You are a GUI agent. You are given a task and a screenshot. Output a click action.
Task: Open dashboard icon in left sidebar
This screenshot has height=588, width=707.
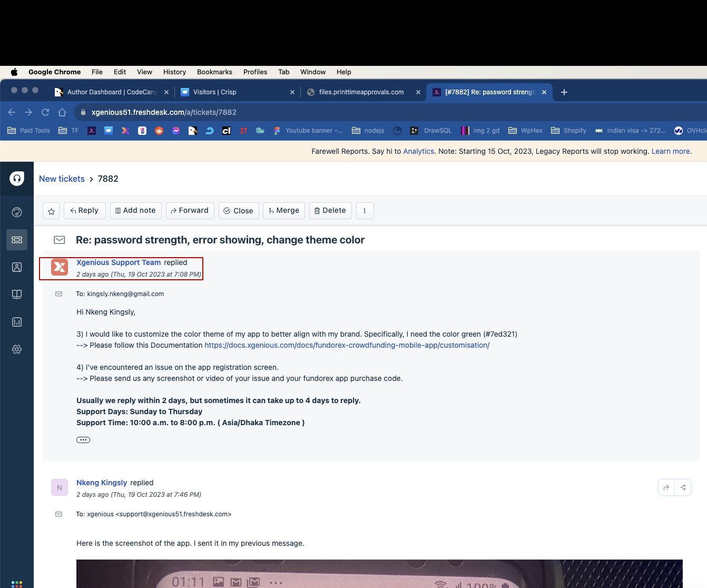pyautogui.click(x=17, y=212)
